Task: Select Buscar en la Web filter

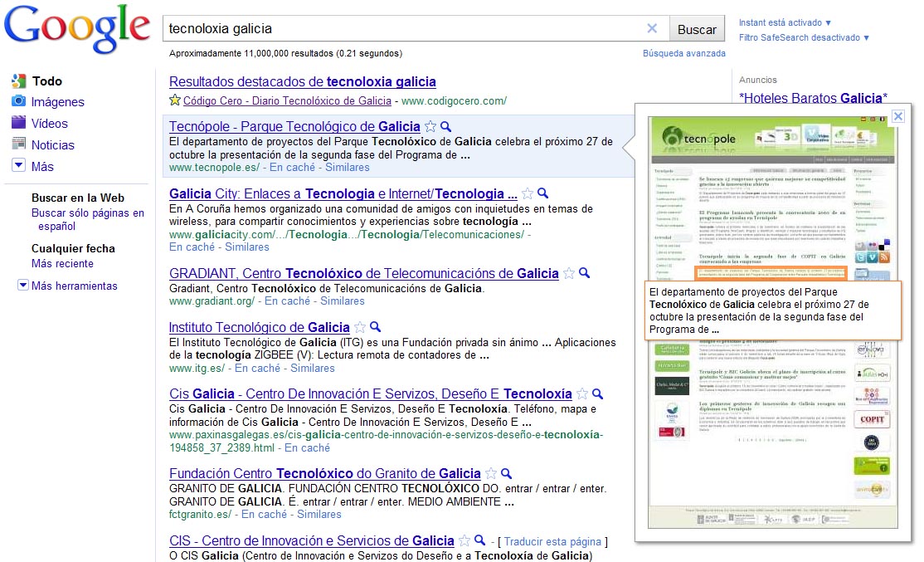Action: [x=78, y=198]
